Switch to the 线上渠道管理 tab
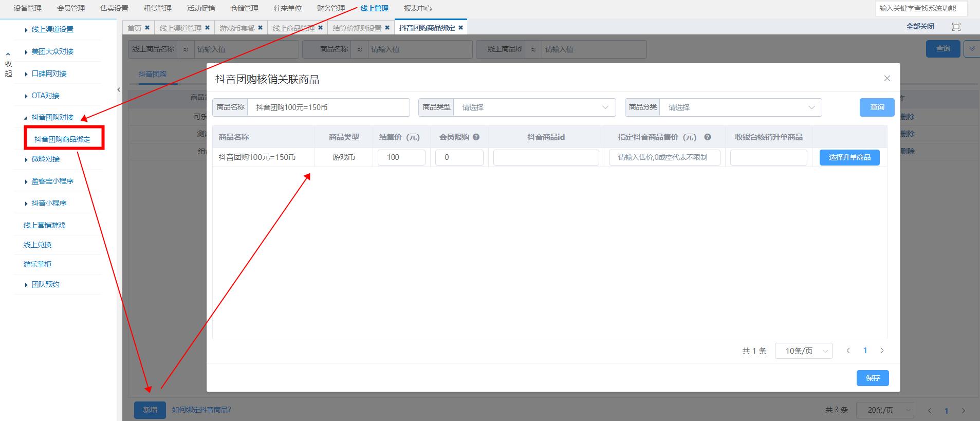This screenshot has width=980, height=421. 180,28
